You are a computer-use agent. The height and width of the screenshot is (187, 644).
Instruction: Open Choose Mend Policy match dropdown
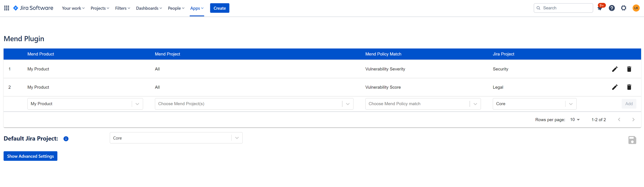pos(423,104)
